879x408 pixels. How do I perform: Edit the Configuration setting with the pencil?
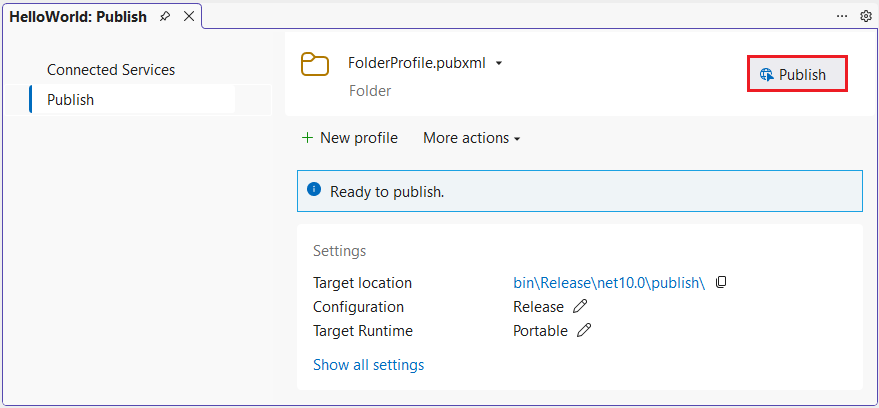[580, 307]
